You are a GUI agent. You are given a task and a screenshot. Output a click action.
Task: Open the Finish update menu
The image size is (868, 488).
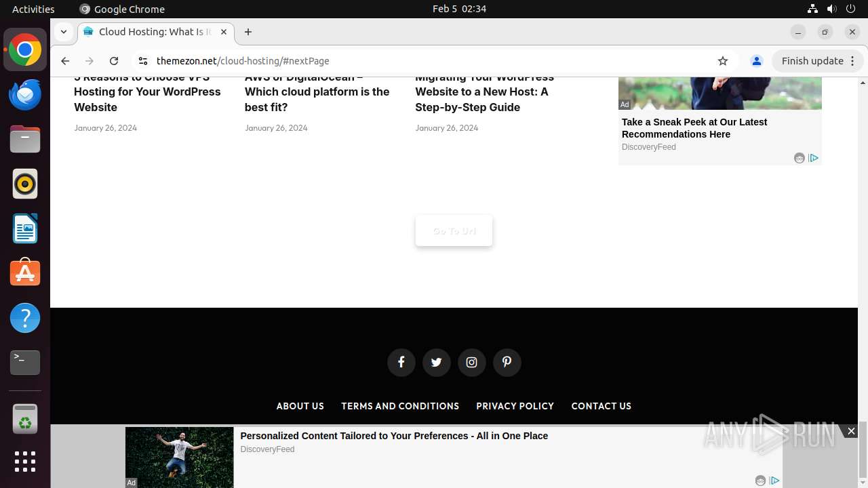tap(818, 61)
